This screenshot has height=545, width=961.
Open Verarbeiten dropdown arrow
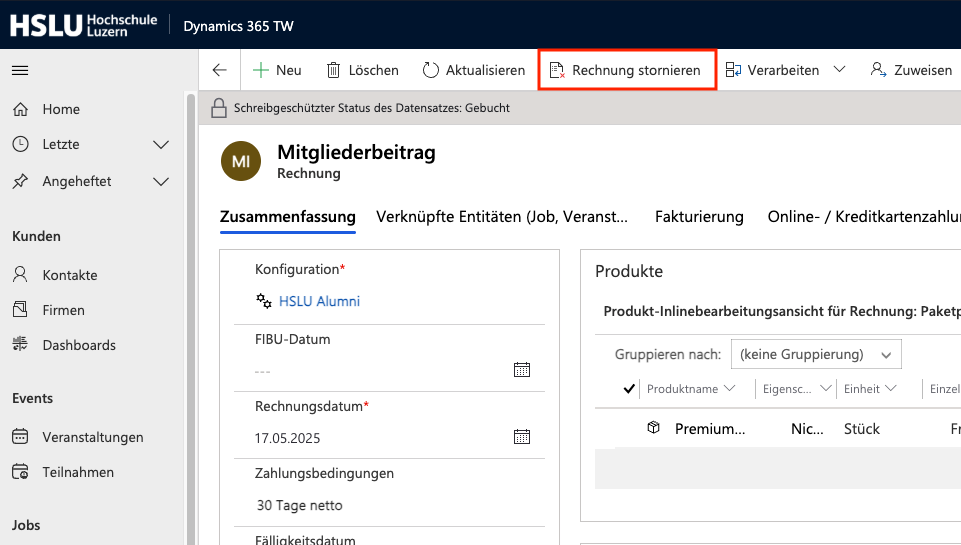839,70
